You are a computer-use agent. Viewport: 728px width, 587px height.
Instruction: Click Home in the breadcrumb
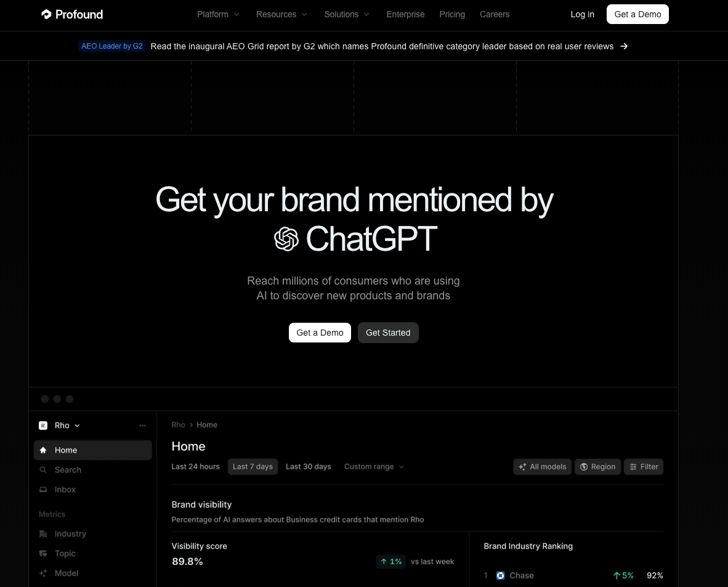206,425
